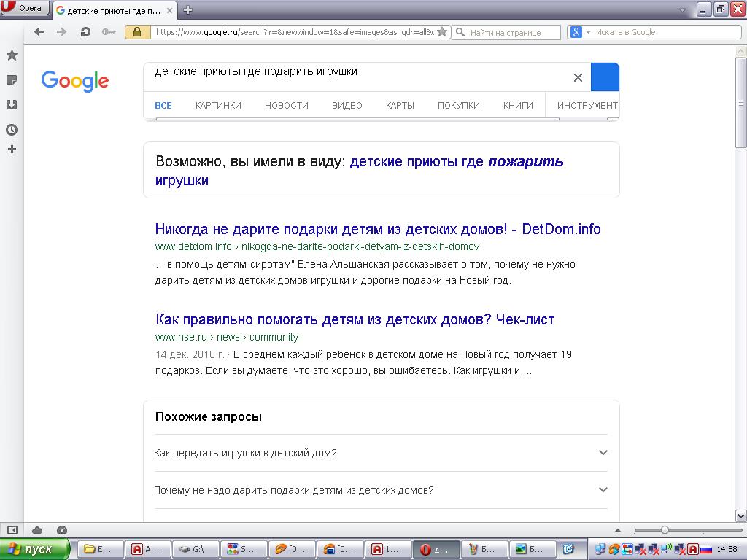The image size is (747, 560).
Task: Click the www.detdom.info breadcrumb URL
Action: tap(317, 246)
